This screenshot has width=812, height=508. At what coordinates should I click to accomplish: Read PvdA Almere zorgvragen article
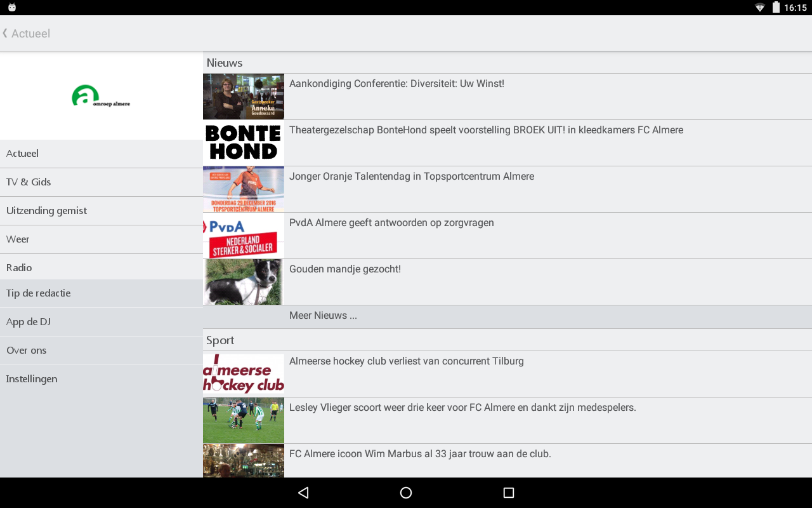[507, 236]
